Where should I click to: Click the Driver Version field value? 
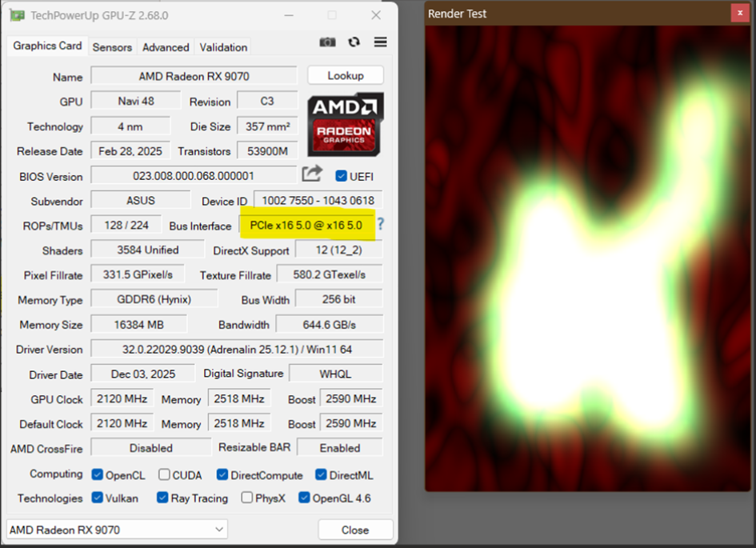(237, 349)
